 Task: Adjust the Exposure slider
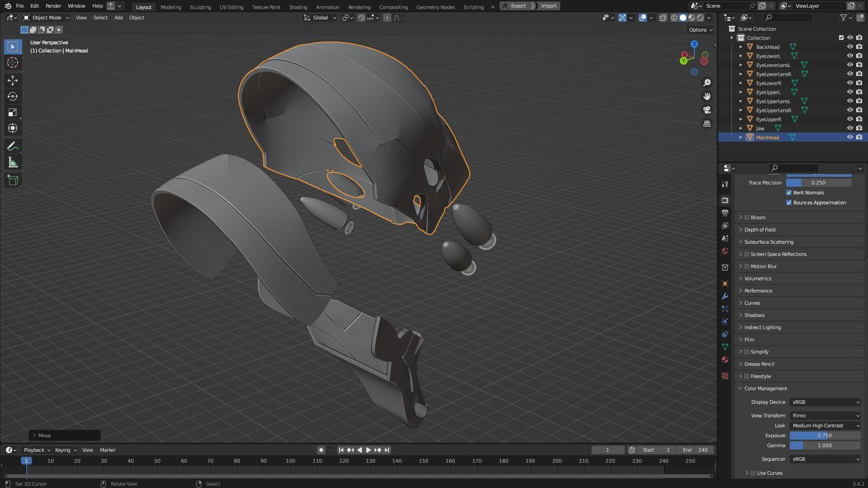(x=825, y=436)
